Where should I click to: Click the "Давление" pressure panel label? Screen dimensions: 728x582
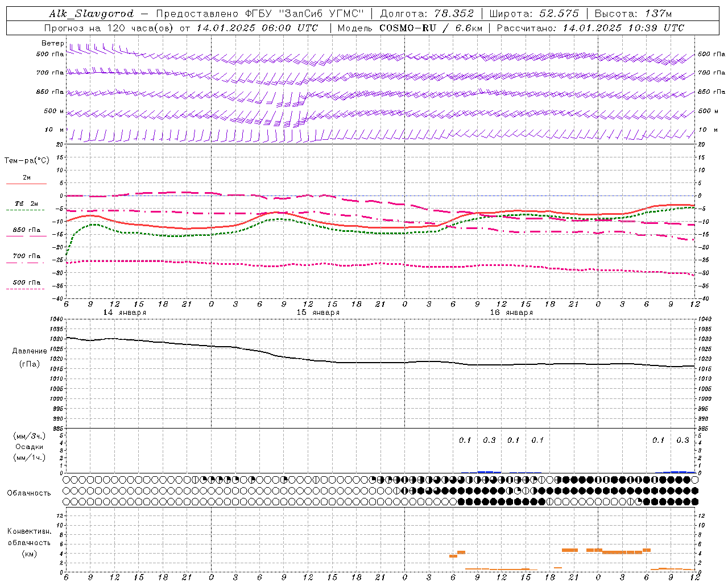click(x=30, y=351)
